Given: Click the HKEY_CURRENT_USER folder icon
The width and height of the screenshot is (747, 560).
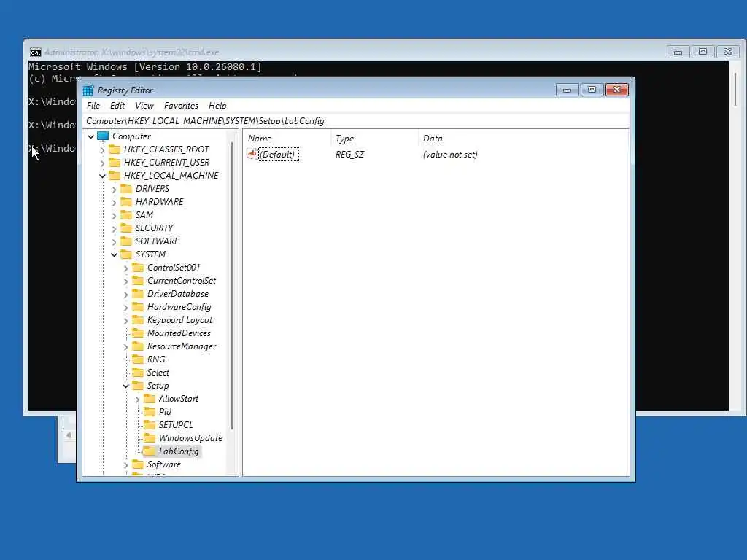Looking at the screenshot, I should (x=115, y=163).
